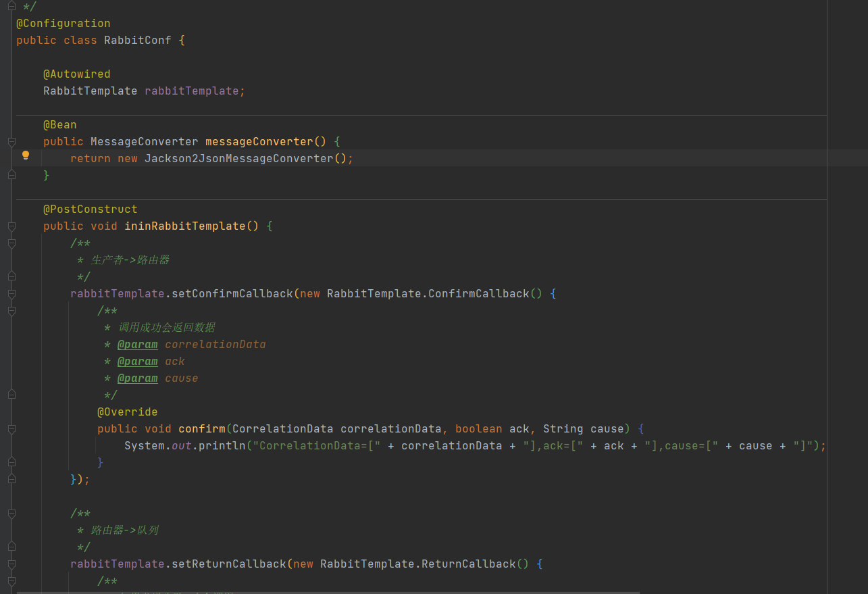Click the light bulb quick-fix icon
The height and width of the screenshot is (594, 868).
(x=26, y=155)
